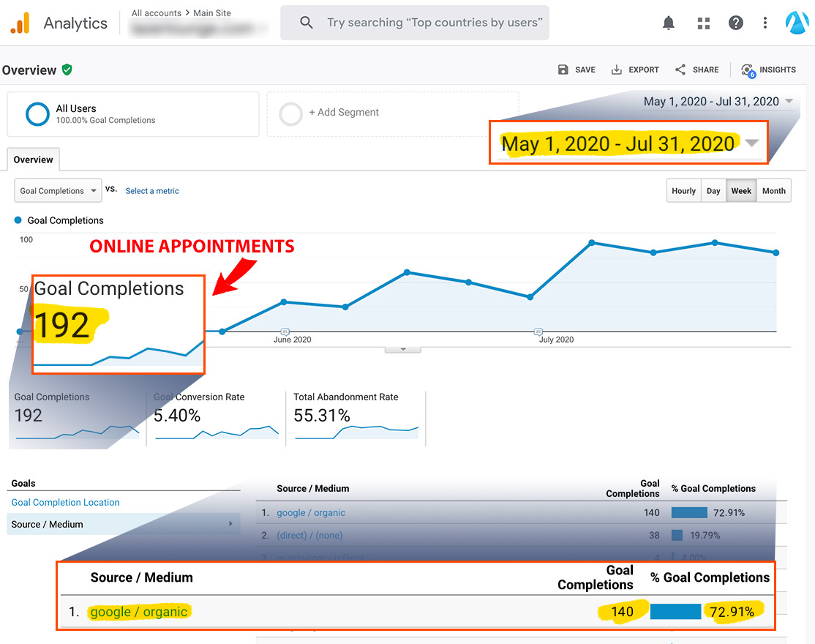
Task: Select the All Users segment circle
Action: [37, 114]
